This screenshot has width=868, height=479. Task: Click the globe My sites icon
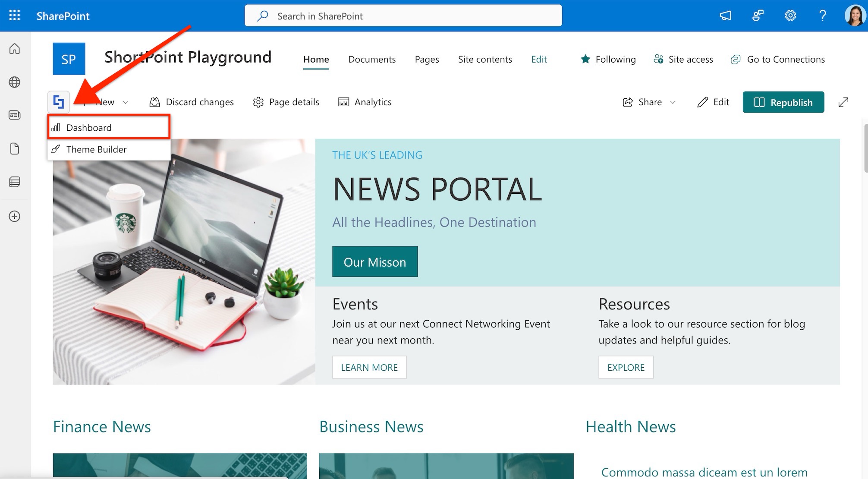[x=15, y=82]
